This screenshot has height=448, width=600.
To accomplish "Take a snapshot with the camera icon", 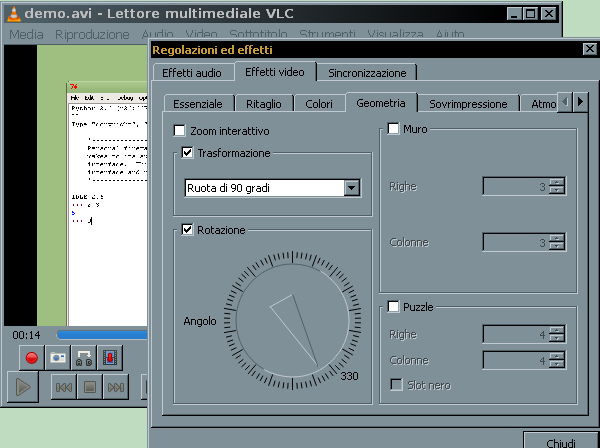I will click(58, 357).
